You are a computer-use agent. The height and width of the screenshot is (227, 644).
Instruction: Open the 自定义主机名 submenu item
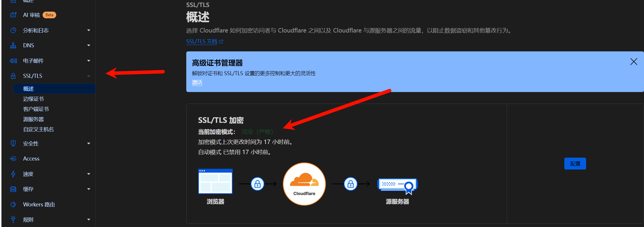coord(39,129)
